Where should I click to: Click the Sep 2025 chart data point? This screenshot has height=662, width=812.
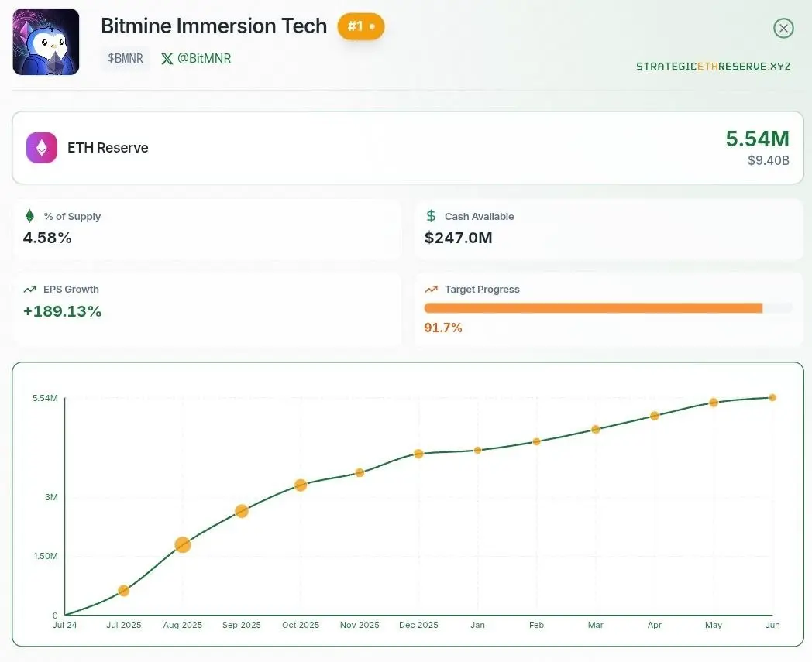tap(241, 511)
